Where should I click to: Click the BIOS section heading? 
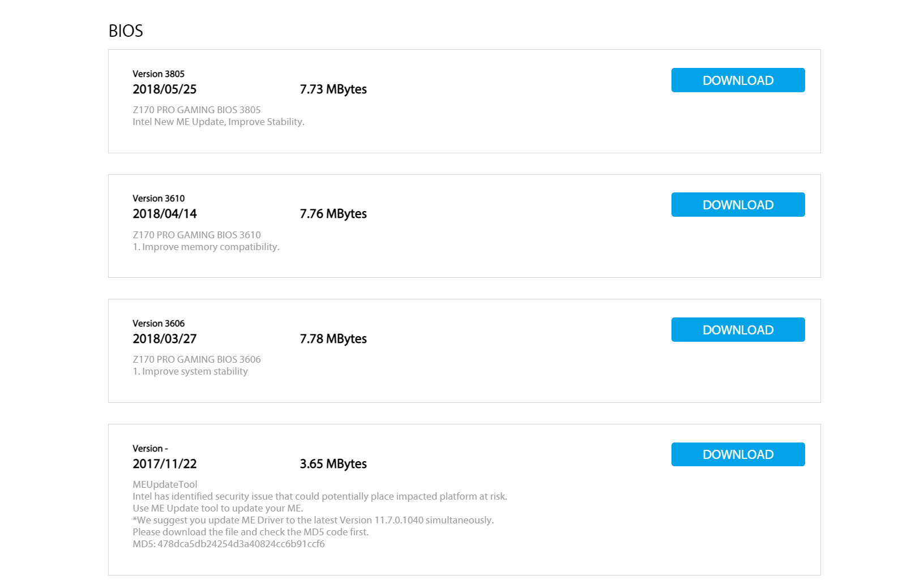click(x=126, y=31)
